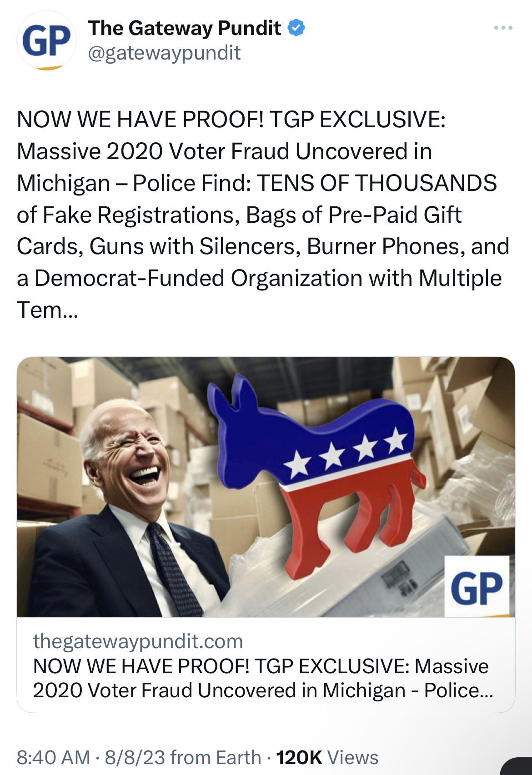Image resolution: width=532 pixels, height=775 pixels.
Task: Open the three-dot more options menu
Action: click(503, 28)
